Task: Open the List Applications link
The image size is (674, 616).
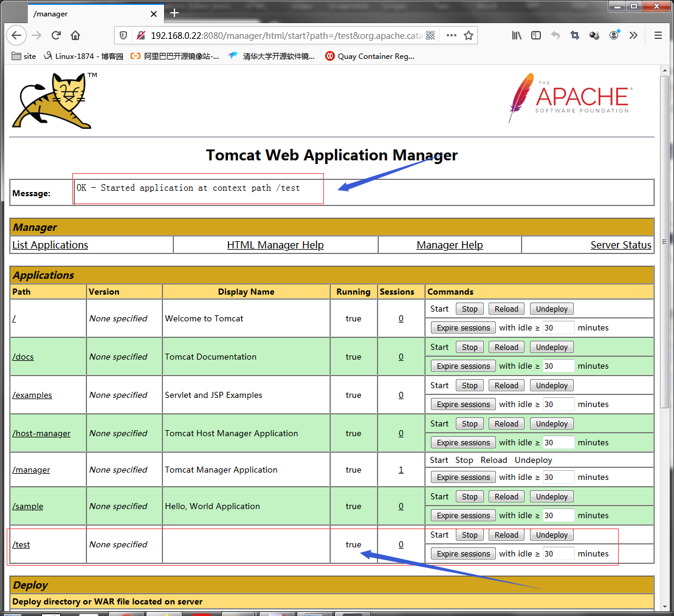Action: pyautogui.click(x=50, y=245)
